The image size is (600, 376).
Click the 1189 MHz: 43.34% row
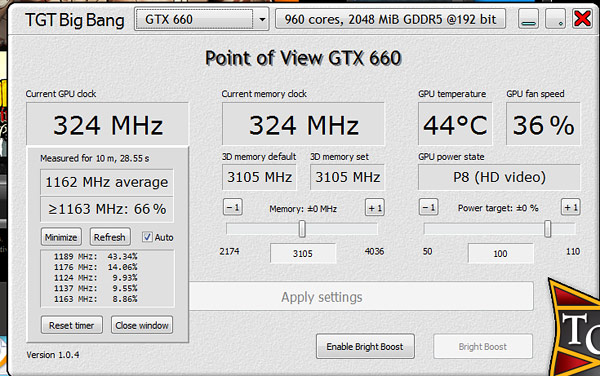pyautogui.click(x=96, y=256)
